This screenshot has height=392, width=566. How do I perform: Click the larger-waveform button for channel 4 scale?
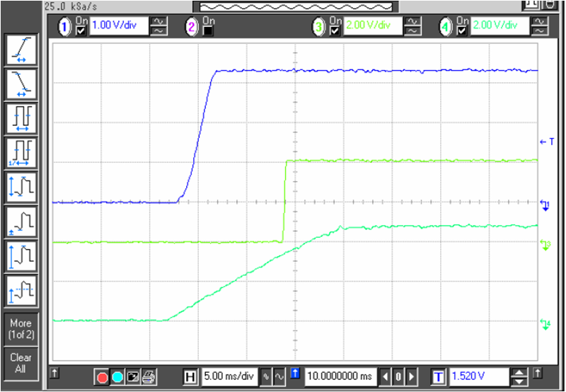tap(540, 22)
